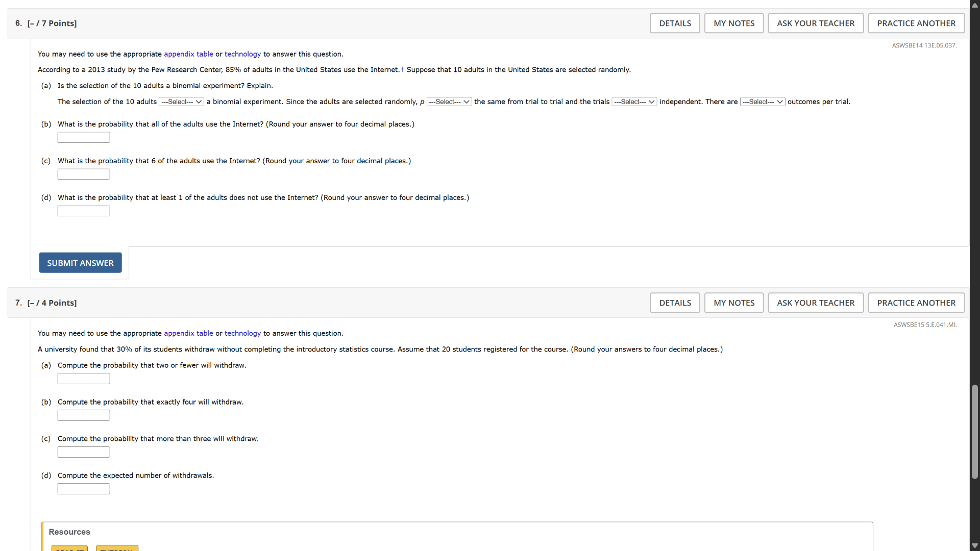980x551 pixels.
Task: Click input for 'two or fewer will withdraw'
Action: [x=84, y=379]
